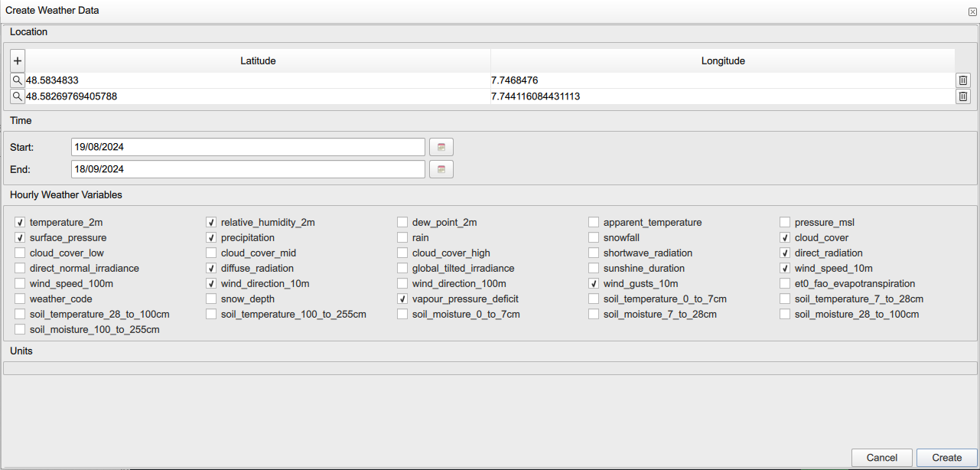The image size is (980, 470).
Task: Open the calendar picker for the End date
Action: coord(441,168)
